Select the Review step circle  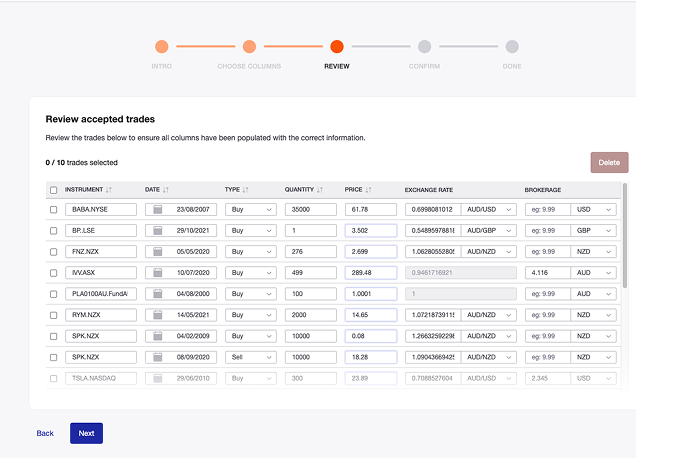337,47
